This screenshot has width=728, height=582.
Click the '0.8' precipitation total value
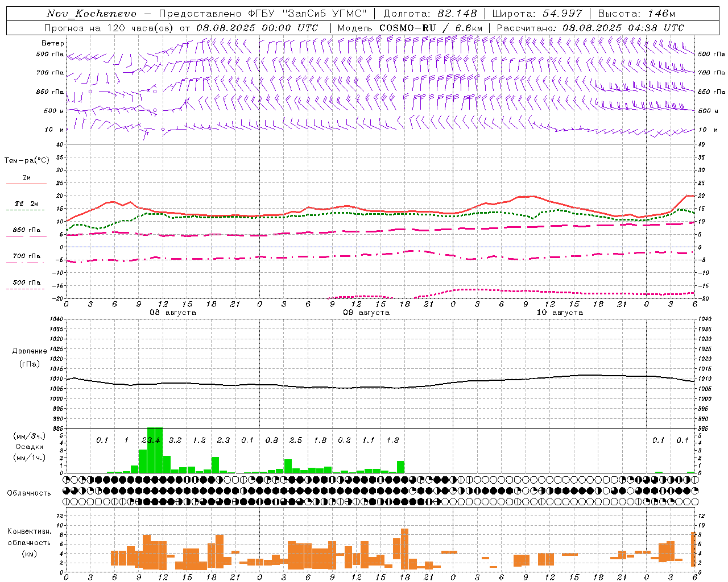[272, 440]
